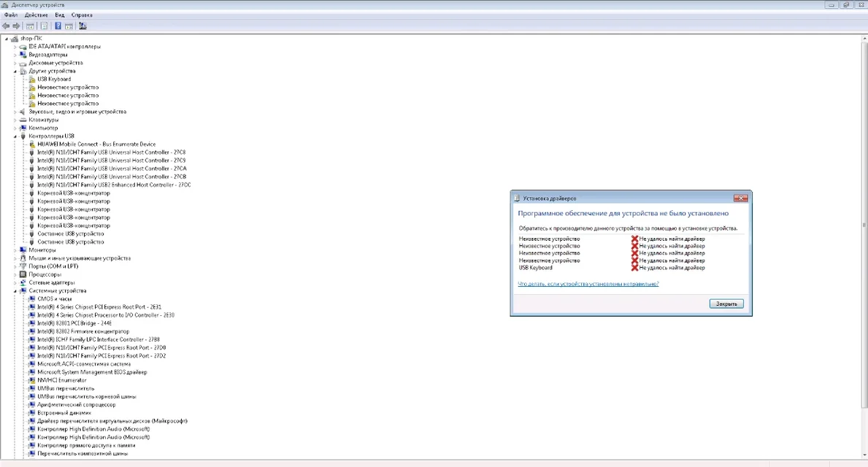
Task: Select the shop-ПК computer root icon
Action: pos(15,38)
